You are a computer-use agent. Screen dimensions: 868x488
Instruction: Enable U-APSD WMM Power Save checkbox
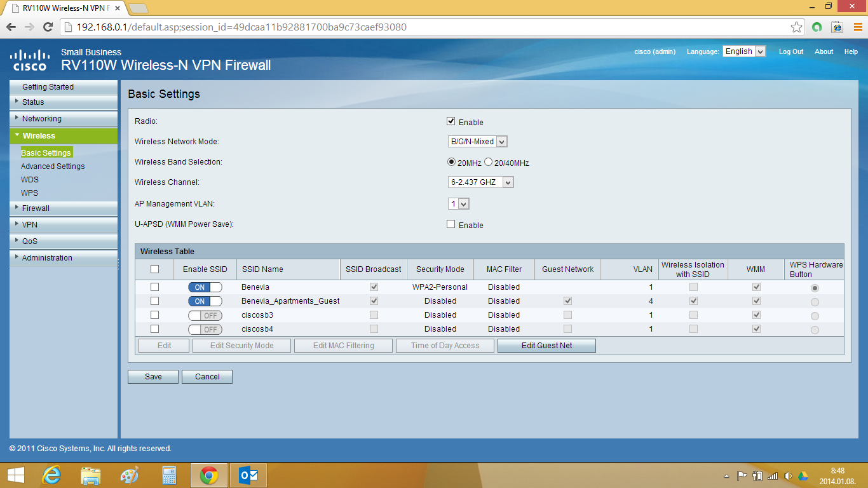(x=451, y=224)
